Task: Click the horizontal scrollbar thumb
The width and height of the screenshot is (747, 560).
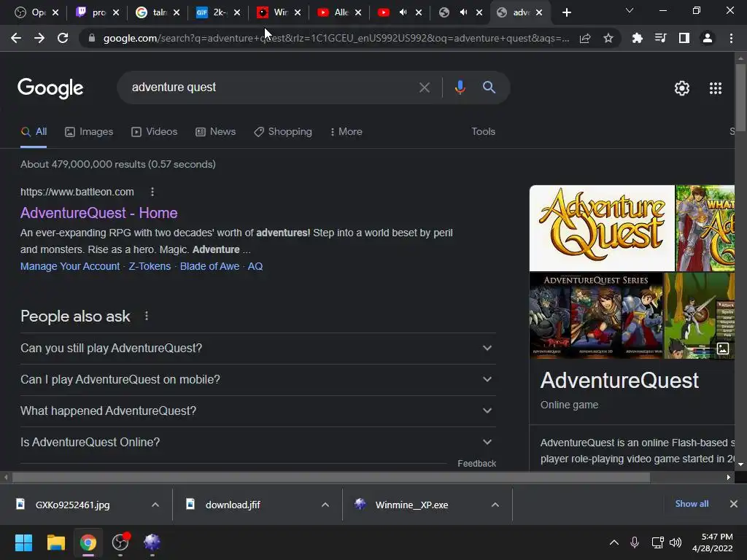Action: point(331,477)
